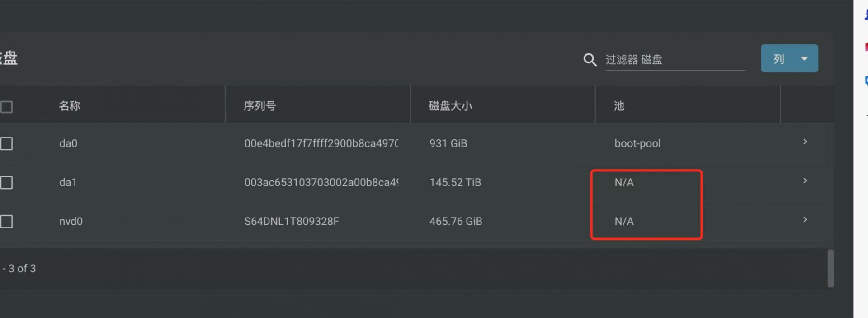The height and width of the screenshot is (318, 868).
Task: Click the da0 disk name
Action: click(68, 144)
